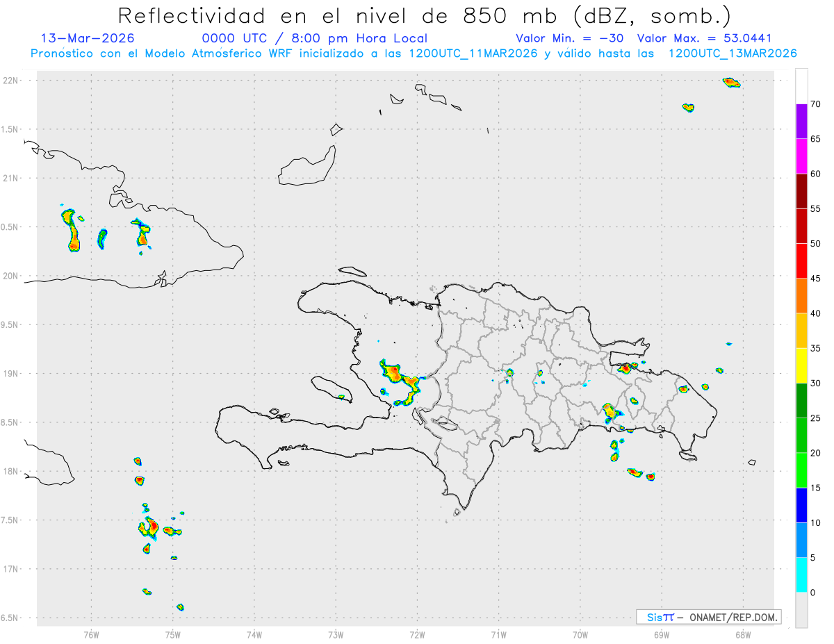Click the '17N' latitude label
Screen dimensions: 834x644
click(x=12, y=569)
